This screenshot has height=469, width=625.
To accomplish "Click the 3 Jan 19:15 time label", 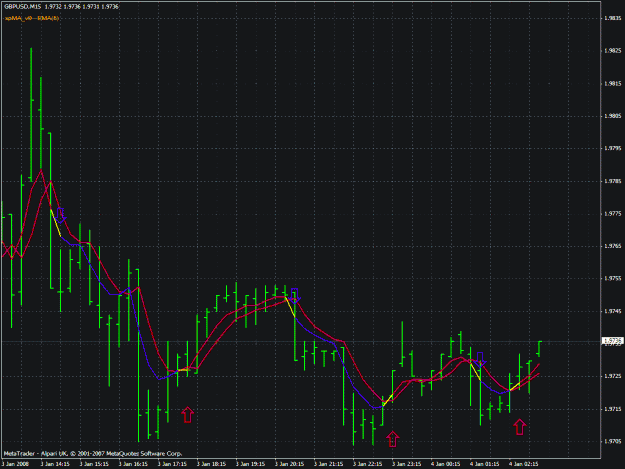I will click(x=250, y=464).
